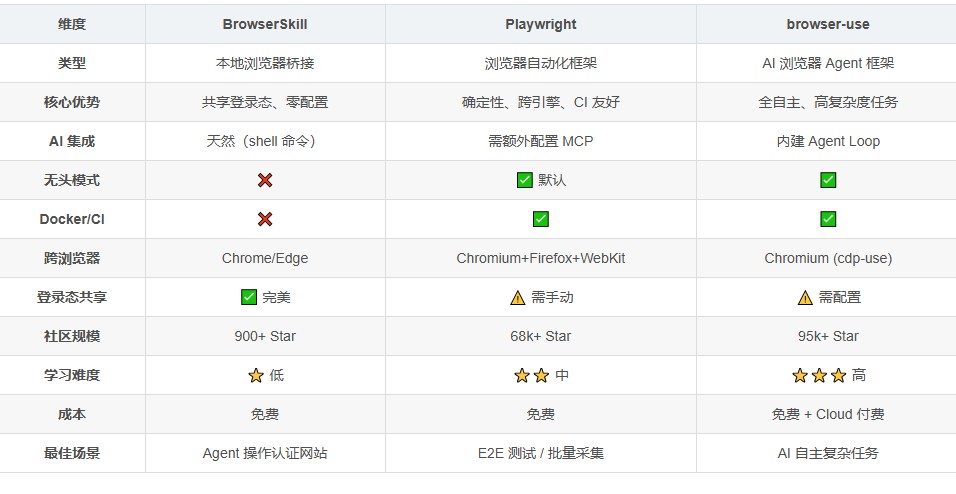This screenshot has width=956, height=494.
Task: Click the two stars beside 中
Action: coord(532,375)
